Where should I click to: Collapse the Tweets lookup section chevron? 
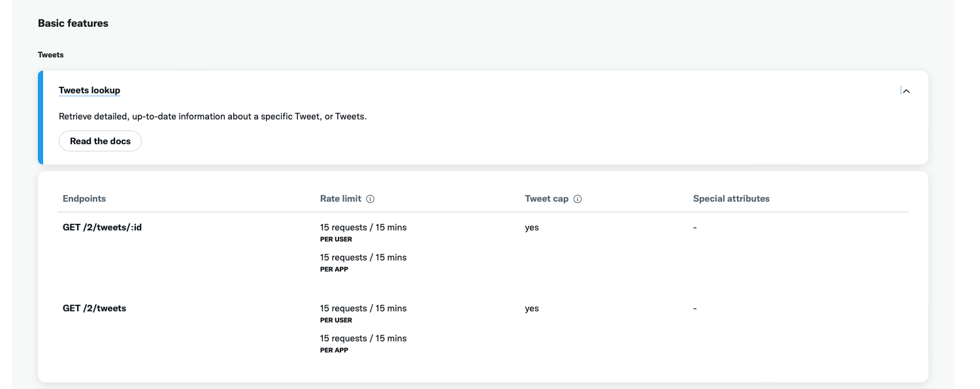point(906,91)
